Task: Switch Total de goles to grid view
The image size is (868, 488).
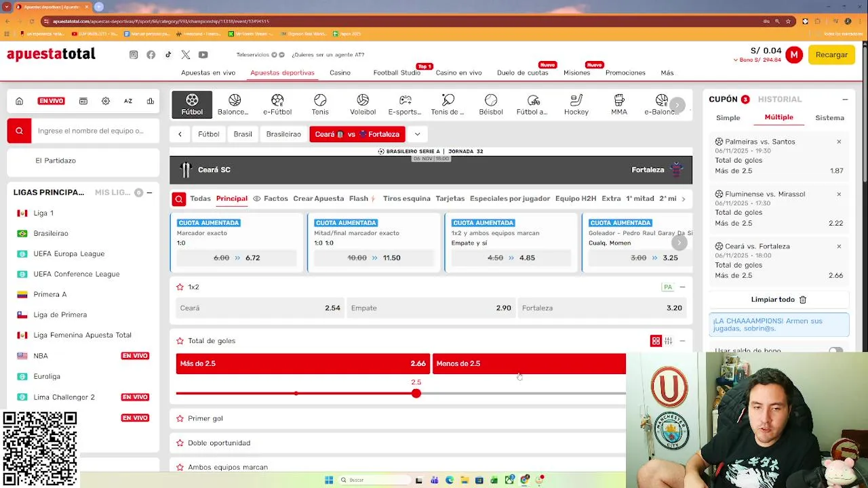Action: pos(656,341)
